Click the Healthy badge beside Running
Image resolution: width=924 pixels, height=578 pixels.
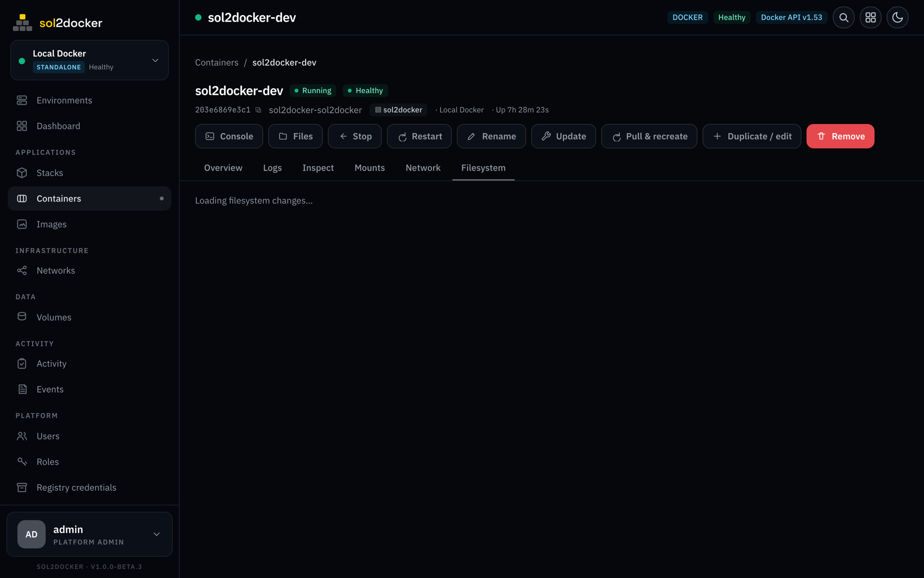(x=365, y=91)
